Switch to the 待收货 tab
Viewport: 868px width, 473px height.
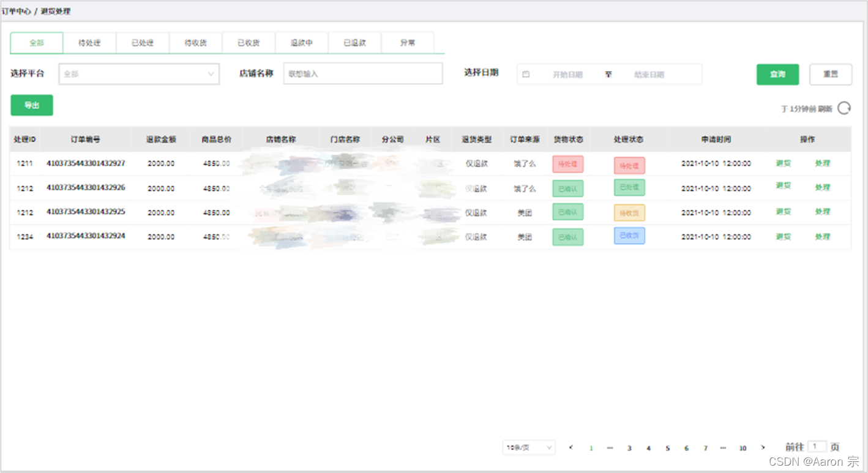[x=196, y=43]
